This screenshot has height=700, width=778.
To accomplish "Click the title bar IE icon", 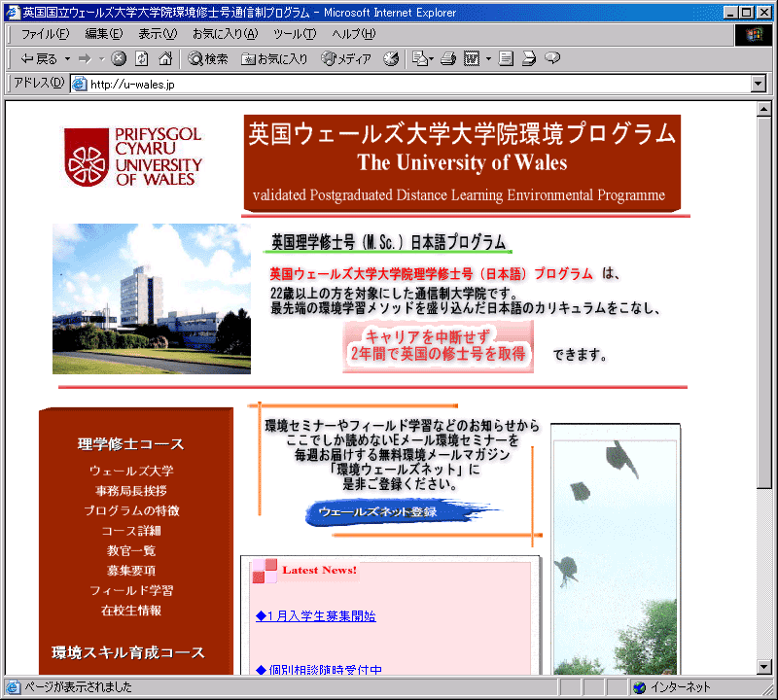I will pos(13,13).
